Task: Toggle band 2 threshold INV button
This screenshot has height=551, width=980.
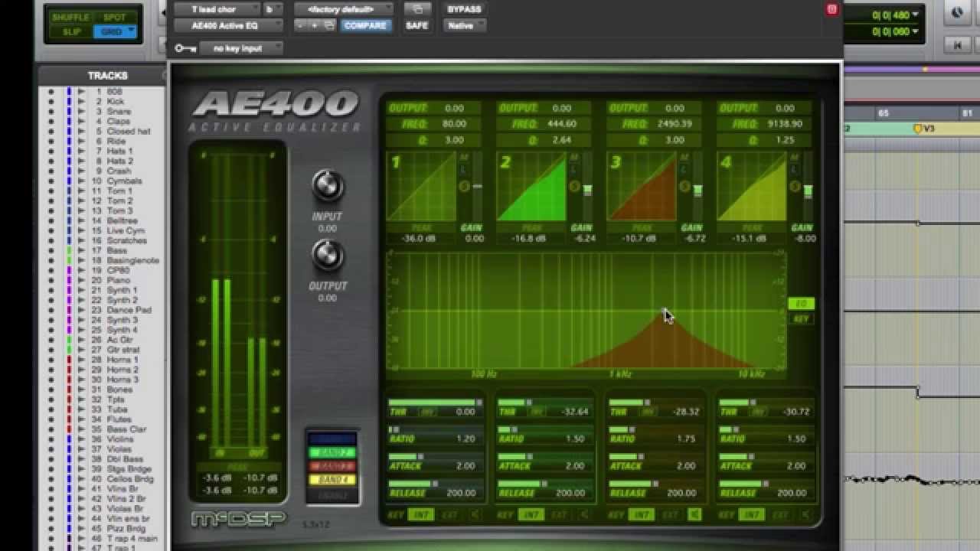Action: pos(537,412)
